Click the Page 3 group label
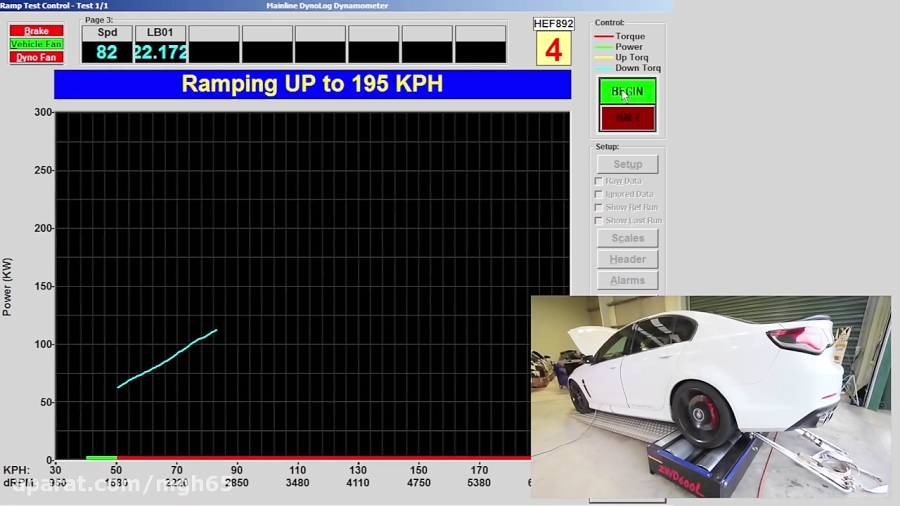 [x=99, y=20]
